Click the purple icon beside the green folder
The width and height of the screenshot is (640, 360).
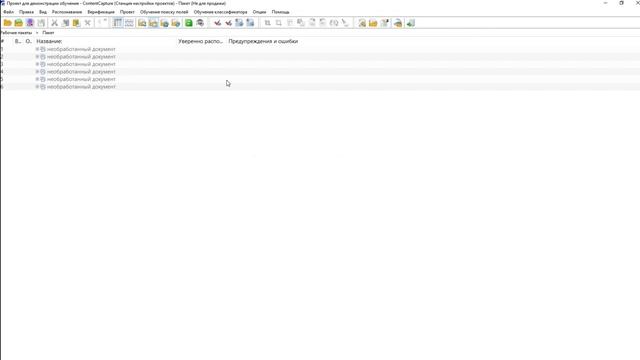click(30, 23)
